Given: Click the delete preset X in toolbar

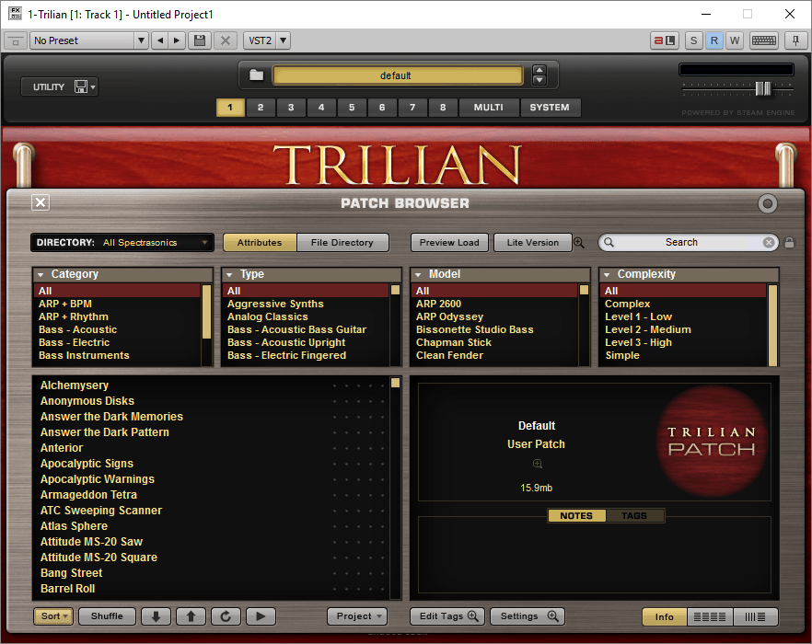Looking at the screenshot, I should pyautogui.click(x=226, y=40).
